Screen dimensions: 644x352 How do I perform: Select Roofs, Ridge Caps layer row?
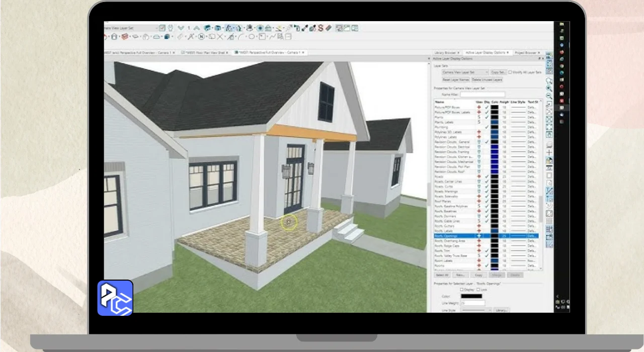[486, 246]
